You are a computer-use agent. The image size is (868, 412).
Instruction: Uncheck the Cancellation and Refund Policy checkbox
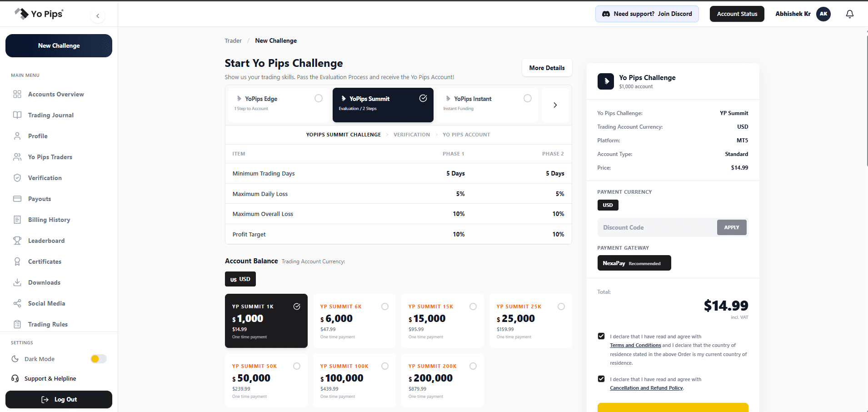click(601, 379)
